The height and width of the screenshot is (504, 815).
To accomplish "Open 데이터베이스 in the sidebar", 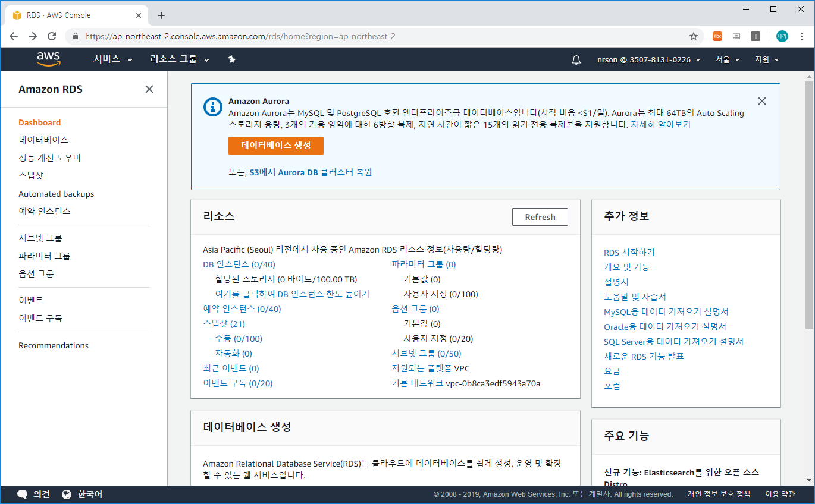I will [43, 140].
